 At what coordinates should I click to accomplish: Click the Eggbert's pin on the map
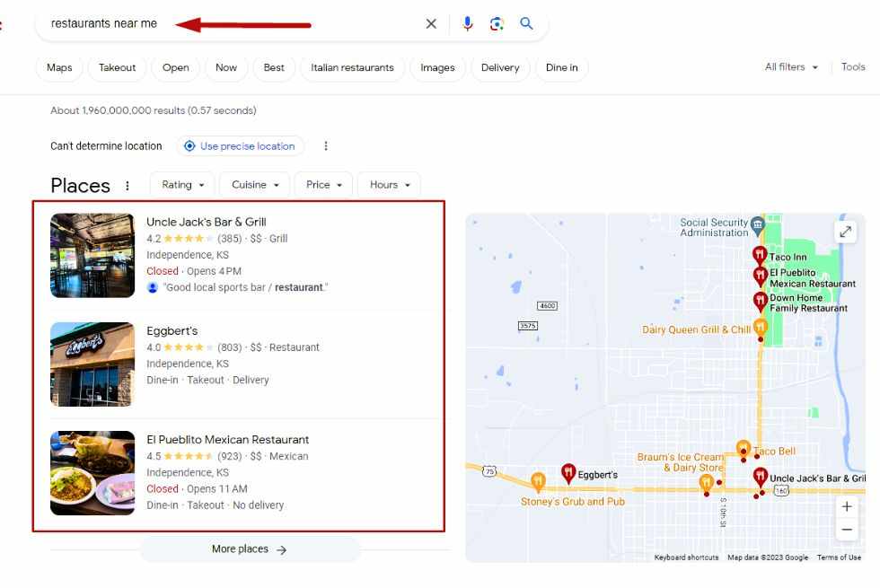(x=568, y=473)
